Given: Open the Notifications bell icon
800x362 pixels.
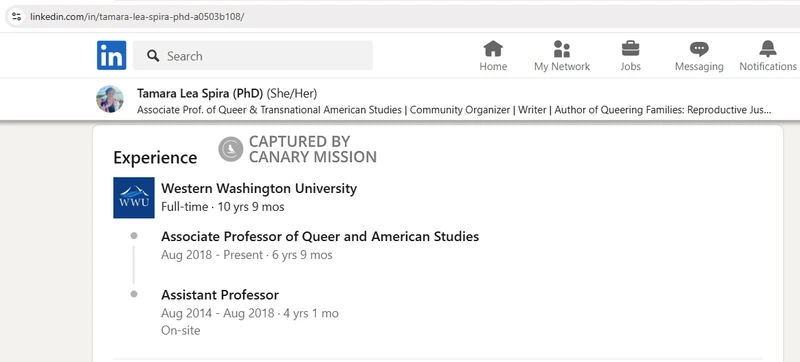Looking at the screenshot, I should pyautogui.click(x=768, y=49).
